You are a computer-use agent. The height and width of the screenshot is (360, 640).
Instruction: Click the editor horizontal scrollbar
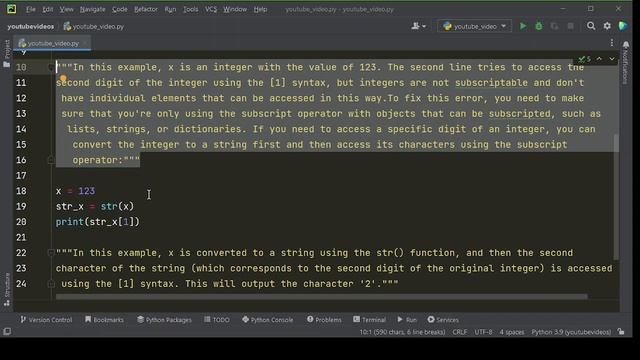(x=322, y=297)
